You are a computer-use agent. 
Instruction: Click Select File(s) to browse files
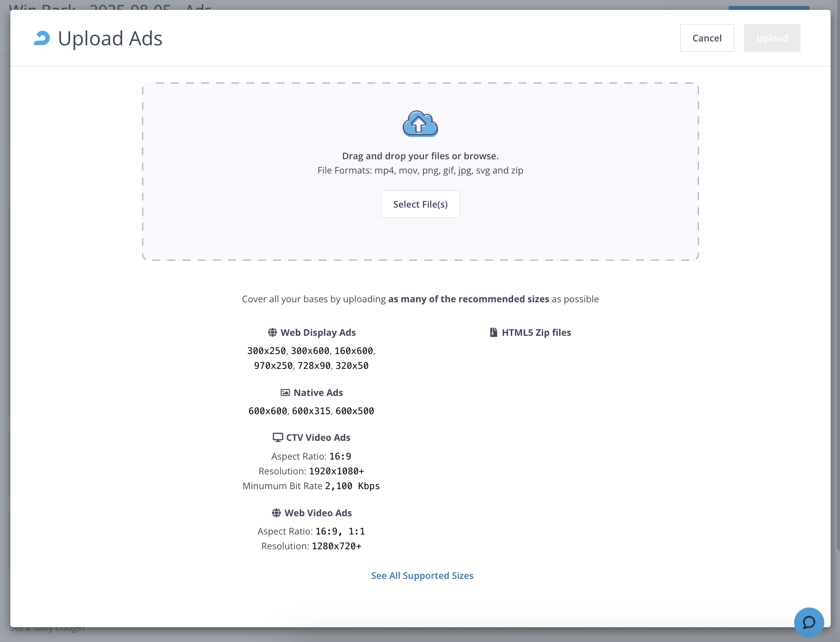point(420,204)
